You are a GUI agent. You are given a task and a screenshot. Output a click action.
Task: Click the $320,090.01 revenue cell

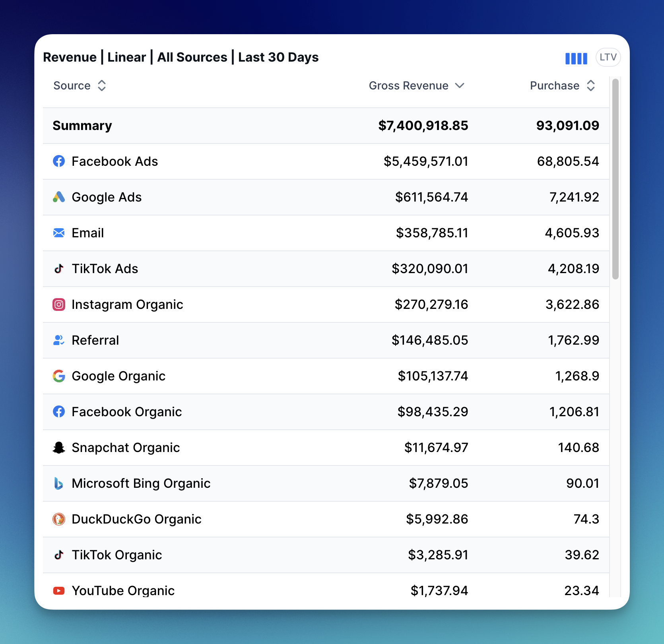pyautogui.click(x=430, y=269)
